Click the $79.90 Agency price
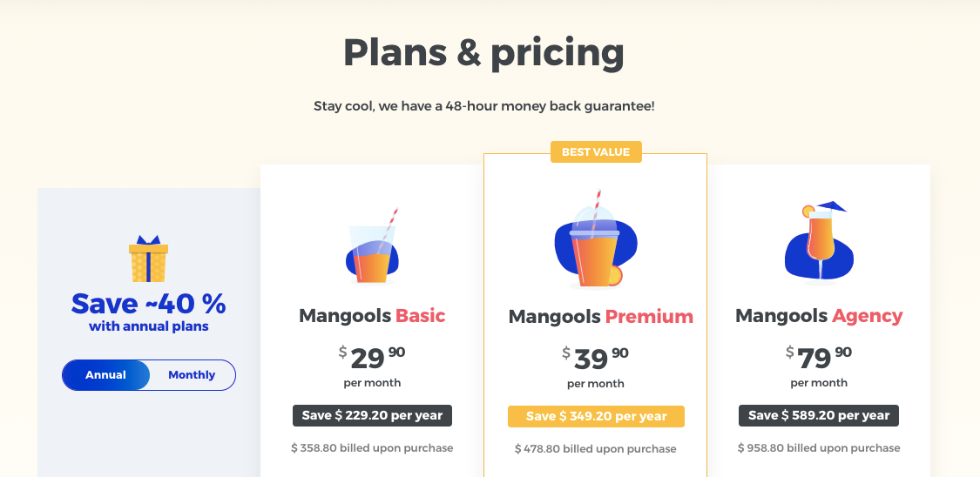Image resolution: width=980 pixels, height=477 pixels. (819, 357)
